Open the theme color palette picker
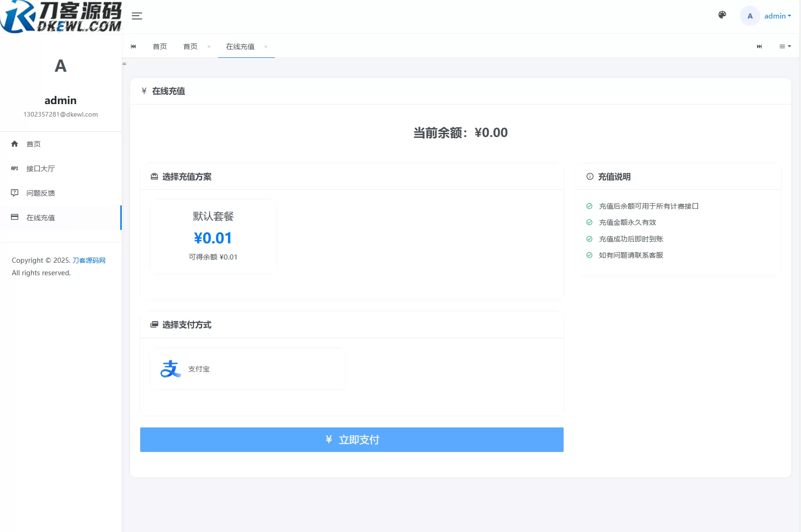The width and height of the screenshot is (801, 532). [x=722, y=15]
